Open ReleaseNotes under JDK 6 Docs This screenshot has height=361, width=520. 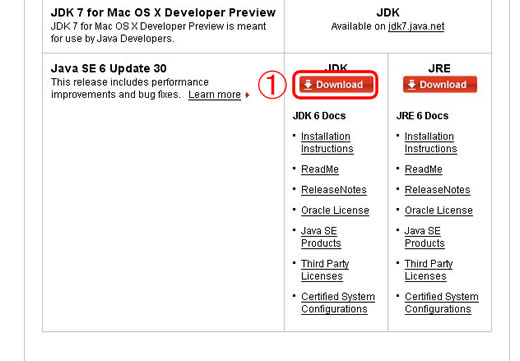point(334,190)
